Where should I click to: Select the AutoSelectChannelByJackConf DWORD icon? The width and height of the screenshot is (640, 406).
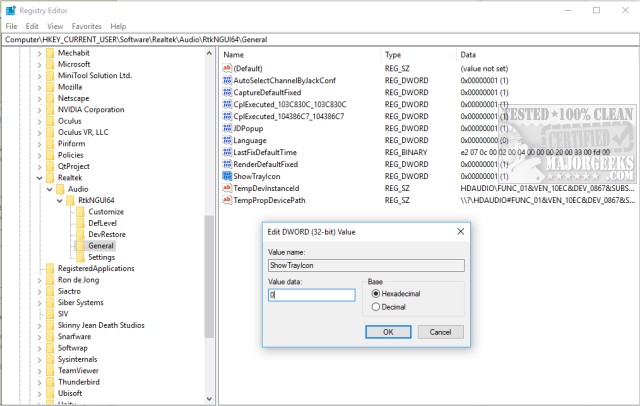point(227,80)
